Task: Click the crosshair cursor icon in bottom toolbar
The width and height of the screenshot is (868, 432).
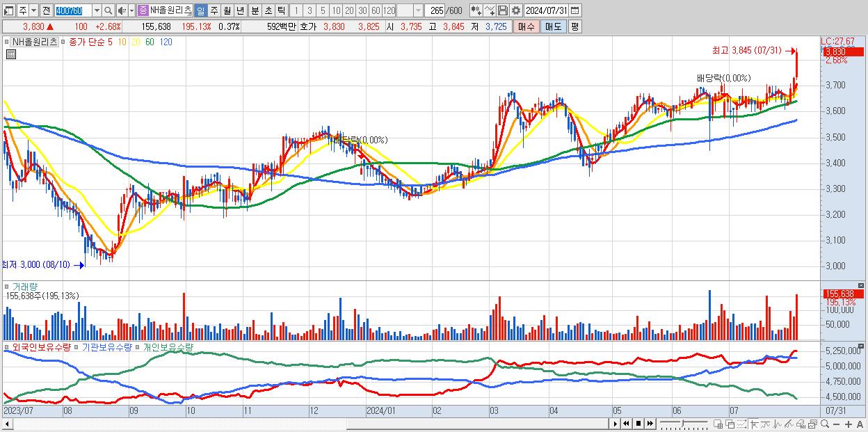Action: coord(754,423)
